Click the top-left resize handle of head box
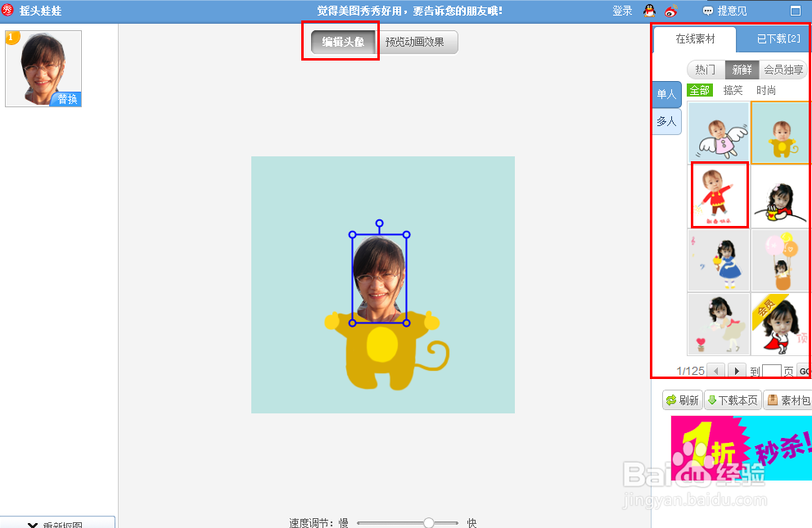This screenshot has width=812, height=528. 353,234
